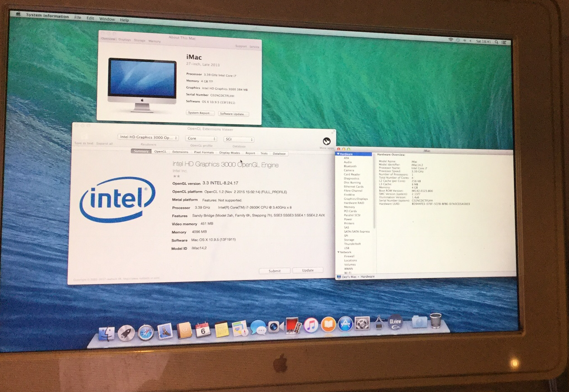This screenshot has height=392, width=569.
Task: Select Storage tab in About This Mac
Action: 139,40
